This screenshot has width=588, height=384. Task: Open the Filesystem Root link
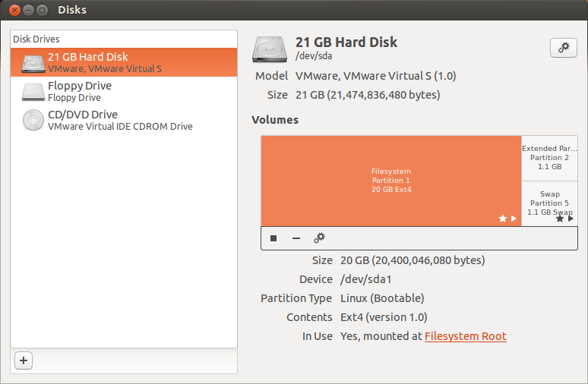pos(465,336)
